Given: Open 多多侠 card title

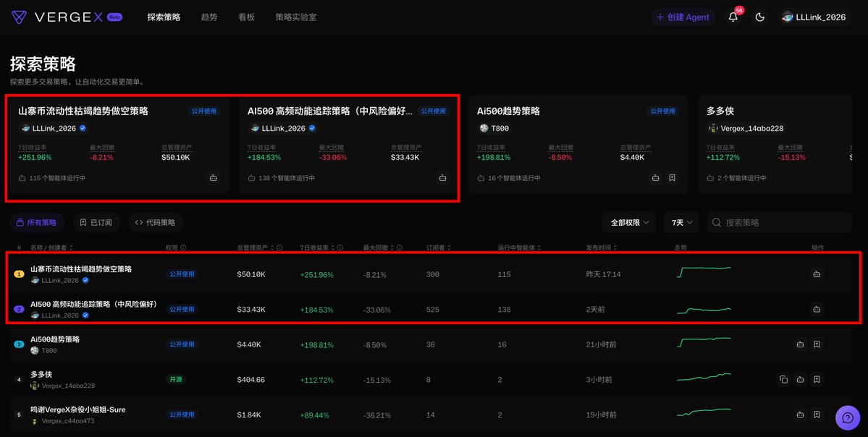Looking at the screenshot, I should tap(720, 111).
